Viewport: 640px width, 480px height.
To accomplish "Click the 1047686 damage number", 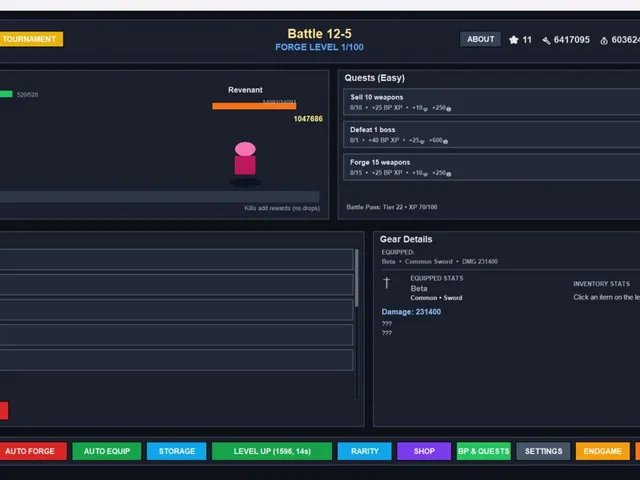I will [x=308, y=119].
